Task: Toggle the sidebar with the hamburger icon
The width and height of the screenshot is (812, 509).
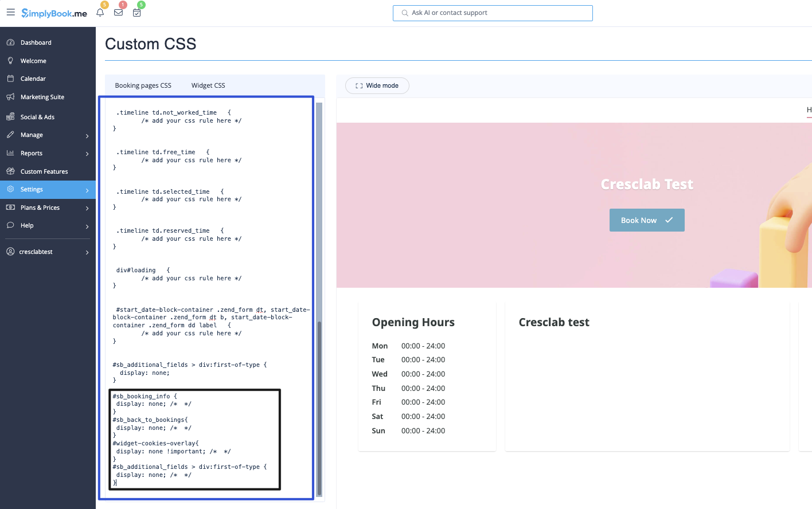Action: 10,12
